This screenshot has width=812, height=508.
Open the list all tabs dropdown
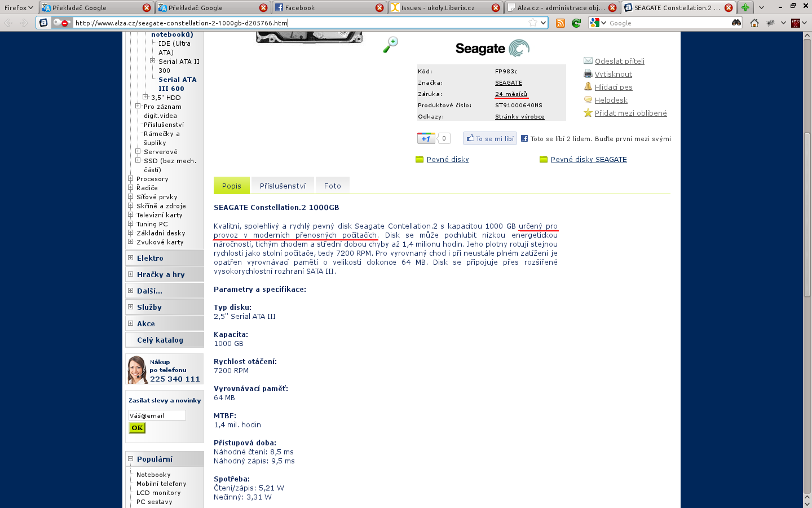(x=762, y=7)
